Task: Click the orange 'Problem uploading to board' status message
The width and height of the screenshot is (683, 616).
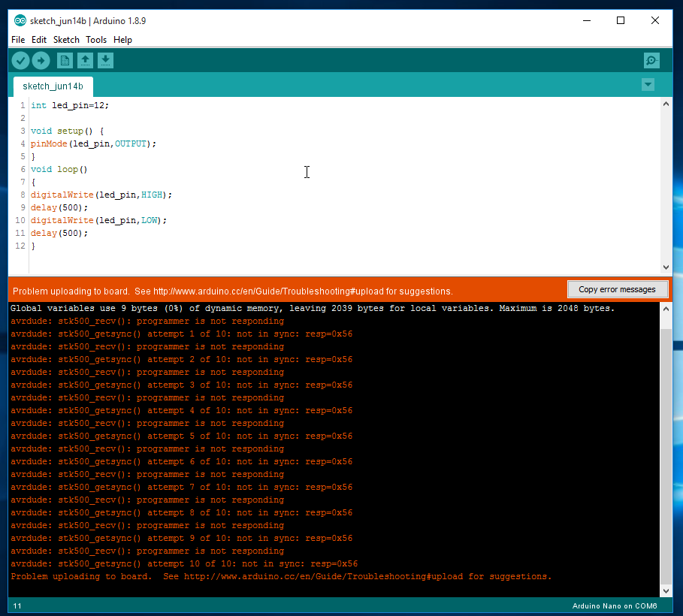Action: pos(233,291)
